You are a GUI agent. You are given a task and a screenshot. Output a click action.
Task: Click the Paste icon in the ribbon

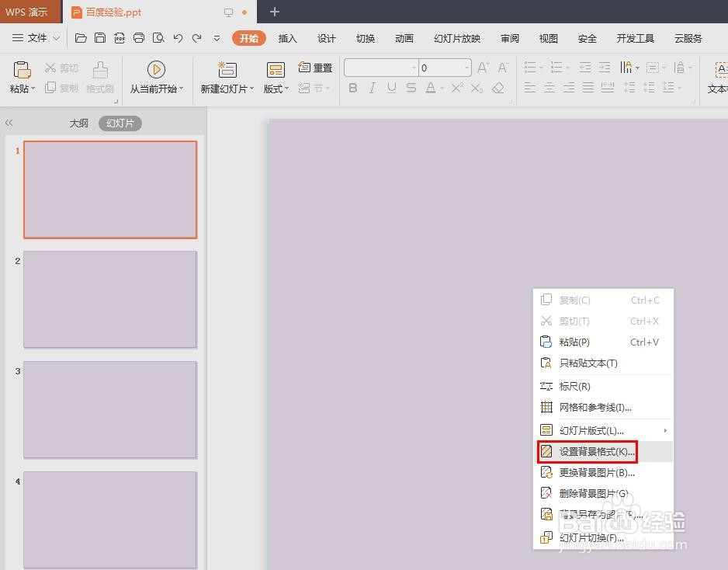click(22, 70)
